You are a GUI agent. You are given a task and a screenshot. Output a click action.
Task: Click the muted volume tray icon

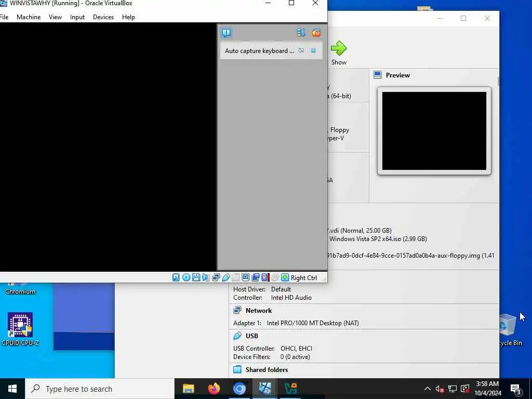coord(440,389)
